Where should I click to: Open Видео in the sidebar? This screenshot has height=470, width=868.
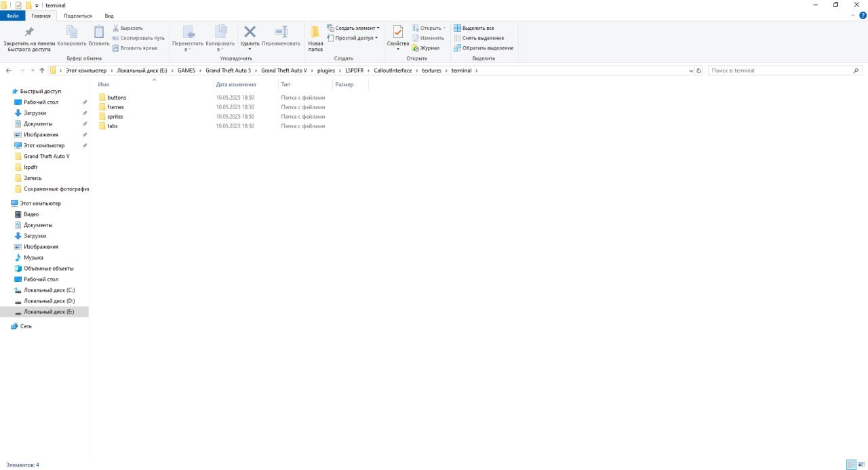[x=31, y=214]
